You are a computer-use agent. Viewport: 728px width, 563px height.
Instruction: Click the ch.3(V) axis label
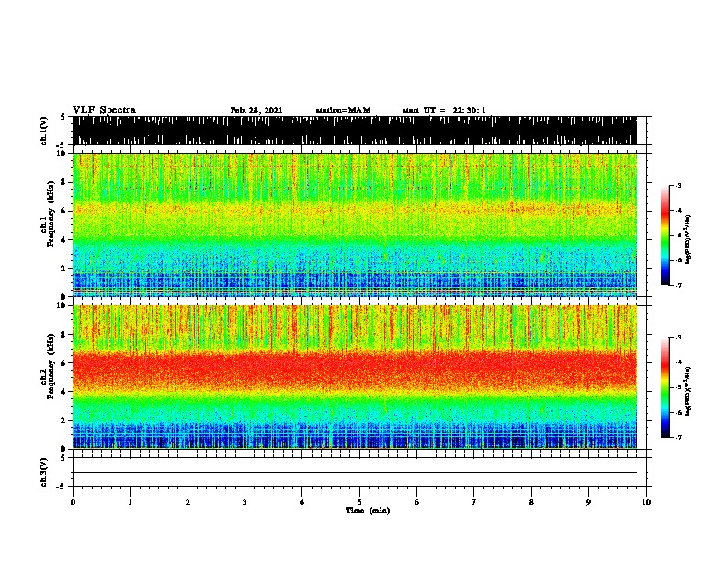click(44, 472)
